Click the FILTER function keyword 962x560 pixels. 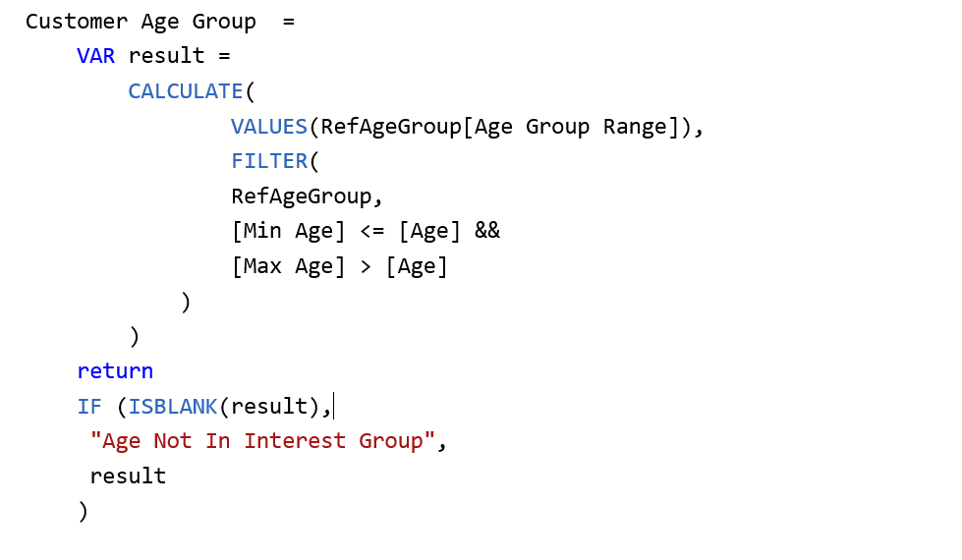[x=269, y=161]
